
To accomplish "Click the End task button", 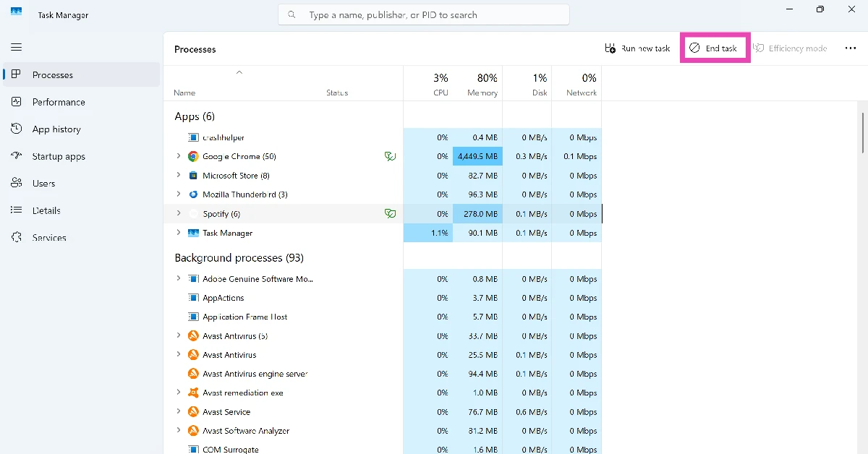I will [714, 48].
